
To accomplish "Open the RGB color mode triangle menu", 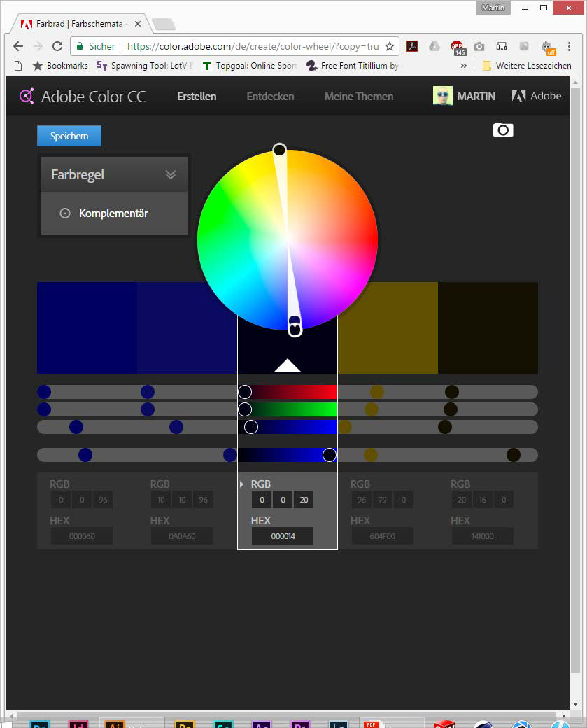I will (241, 484).
